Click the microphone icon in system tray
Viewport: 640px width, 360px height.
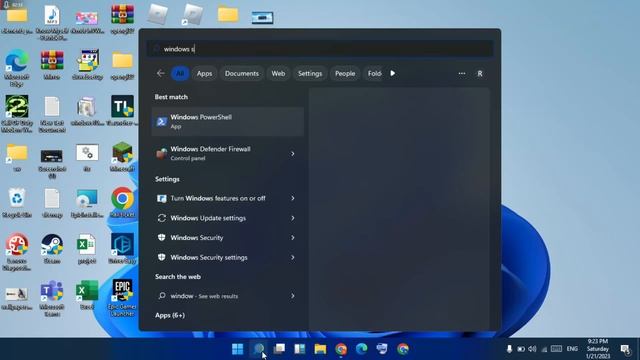tap(509, 349)
